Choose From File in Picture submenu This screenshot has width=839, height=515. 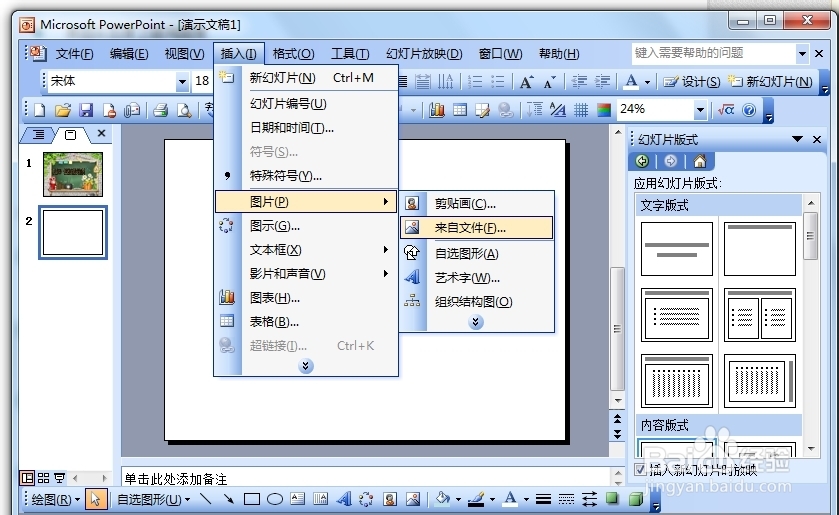point(476,228)
